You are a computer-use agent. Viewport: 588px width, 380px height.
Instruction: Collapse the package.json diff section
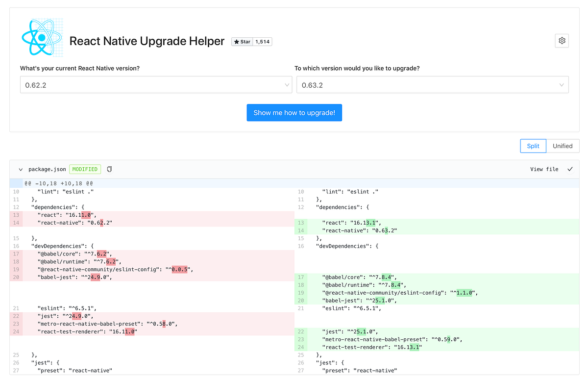[21, 169]
